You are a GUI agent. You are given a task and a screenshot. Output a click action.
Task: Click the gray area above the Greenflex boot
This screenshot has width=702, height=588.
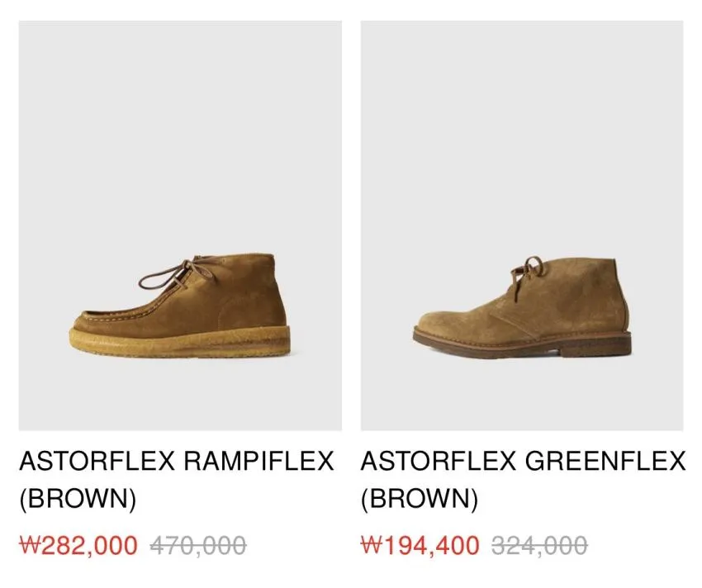click(x=522, y=135)
